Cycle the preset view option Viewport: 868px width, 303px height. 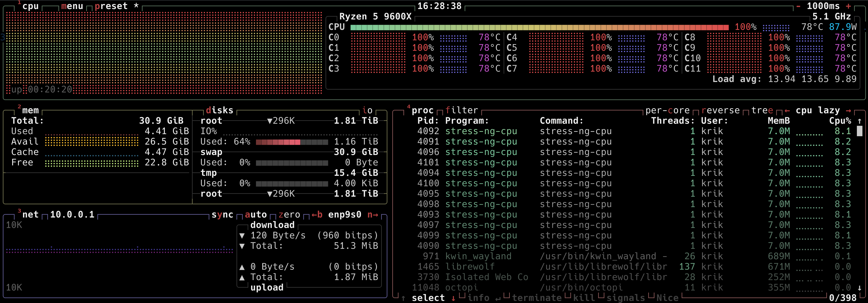pyautogui.click(x=111, y=6)
